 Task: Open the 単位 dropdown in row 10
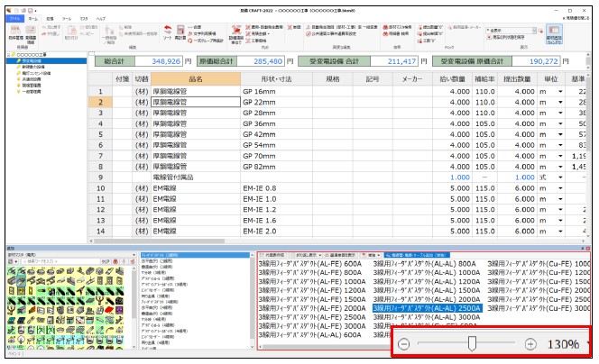click(561, 187)
